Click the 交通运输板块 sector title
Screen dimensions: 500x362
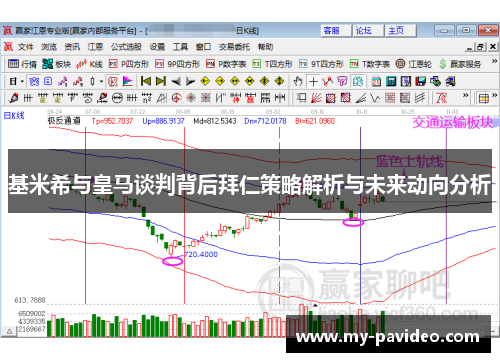453,122
